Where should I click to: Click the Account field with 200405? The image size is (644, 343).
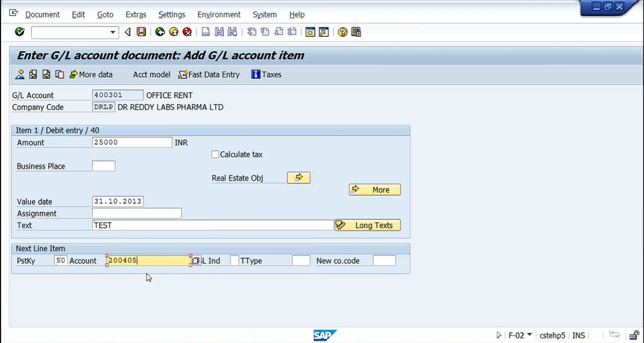pyautogui.click(x=149, y=261)
